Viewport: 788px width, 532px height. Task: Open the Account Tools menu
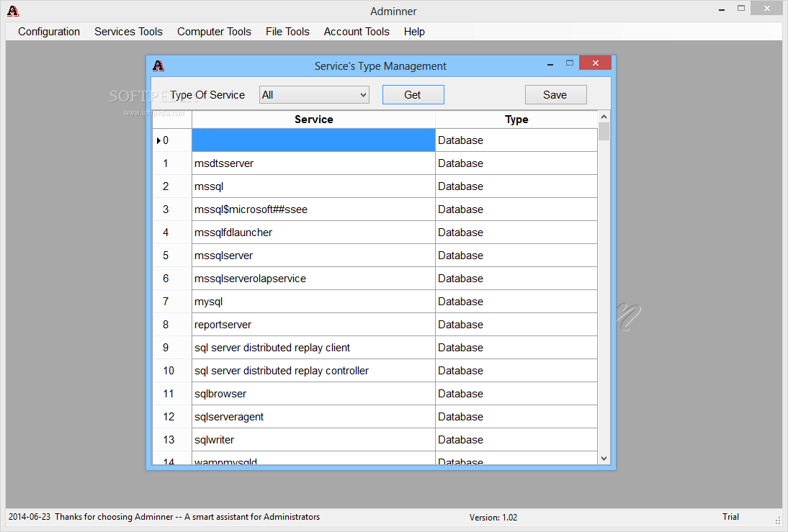pos(357,32)
